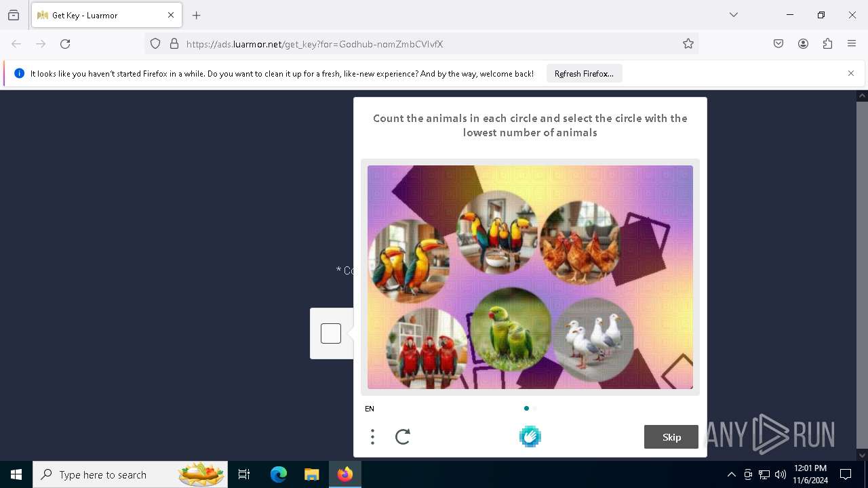Open network status tray icon
Screen dimensions: 868x488
pos(764,474)
